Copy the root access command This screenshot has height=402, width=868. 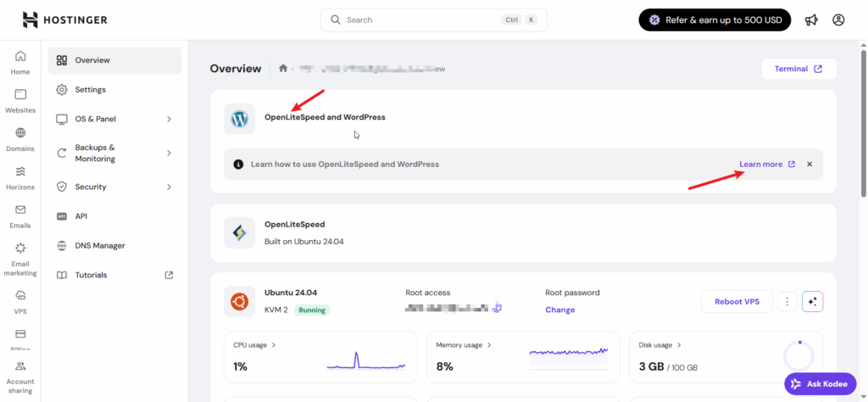coord(498,307)
